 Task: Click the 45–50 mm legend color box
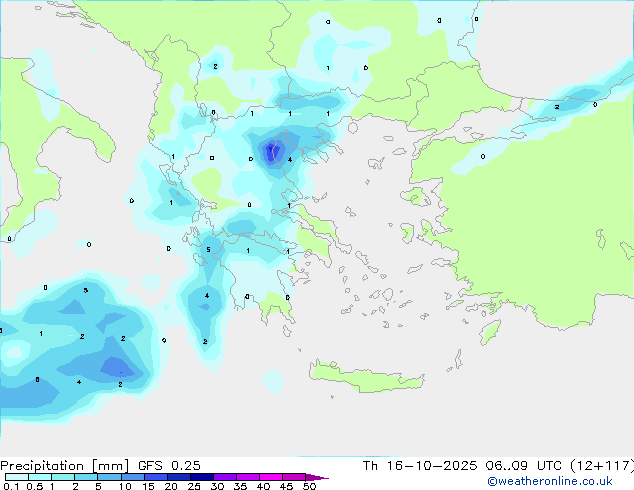294,477
